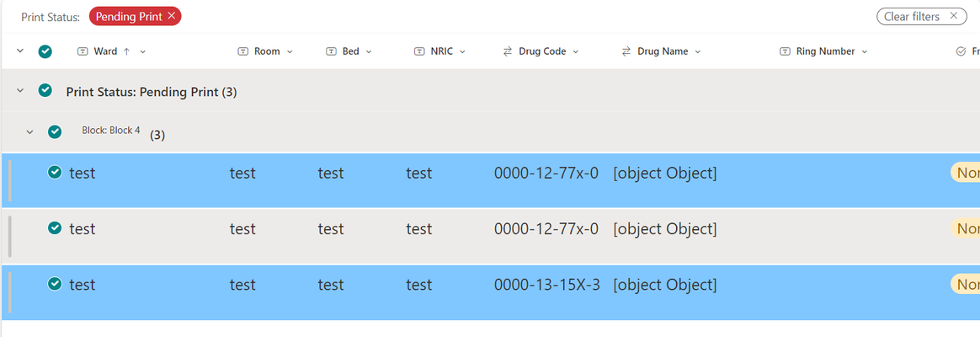Open the Room column dropdown arrow

tap(290, 52)
